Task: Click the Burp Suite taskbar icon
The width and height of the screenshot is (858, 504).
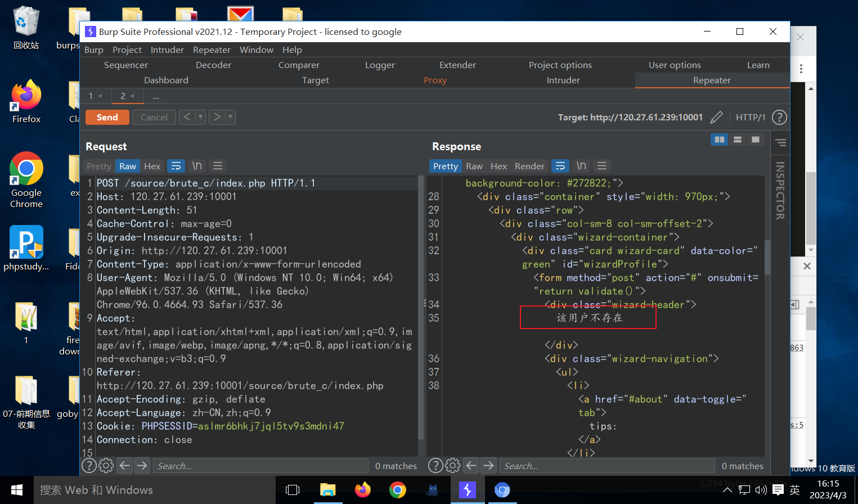Action: [x=467, y=490]
